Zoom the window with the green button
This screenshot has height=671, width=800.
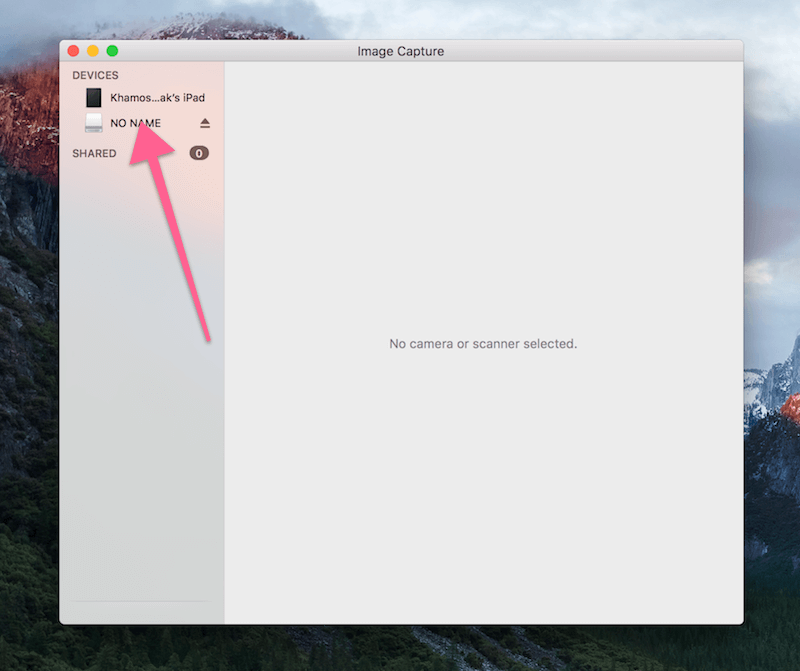point(112,51)
